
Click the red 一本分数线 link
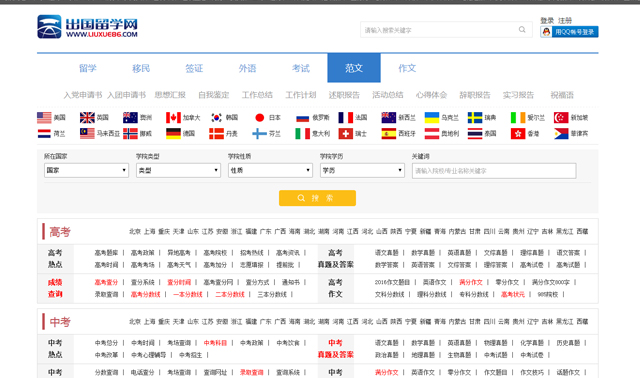(x=188, y=294)
